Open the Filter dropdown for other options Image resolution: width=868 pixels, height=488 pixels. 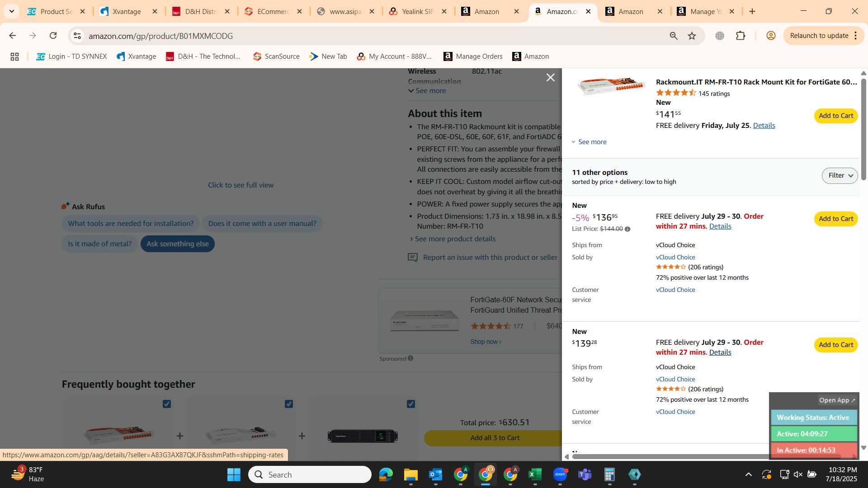(x=840, y=175)
